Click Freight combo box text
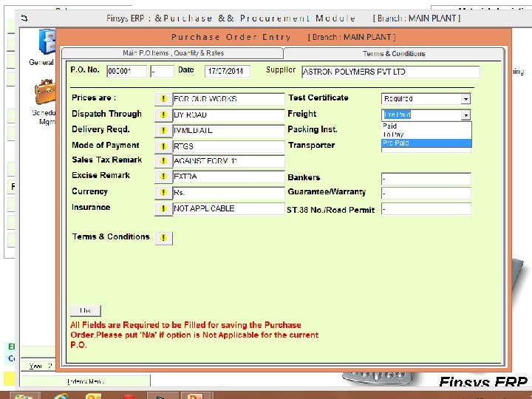Viewport: 532px width, 399px height. (x=398, y=115)
